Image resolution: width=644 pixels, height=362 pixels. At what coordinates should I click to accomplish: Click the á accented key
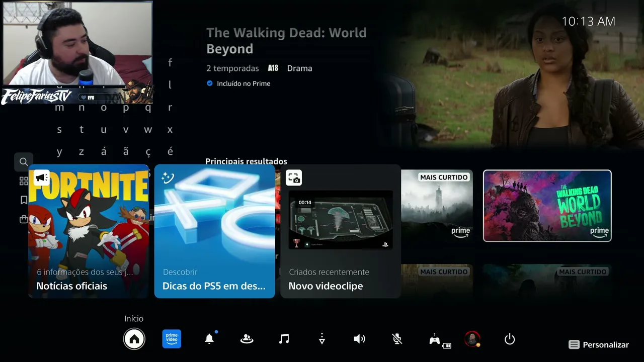click(104, 151)
